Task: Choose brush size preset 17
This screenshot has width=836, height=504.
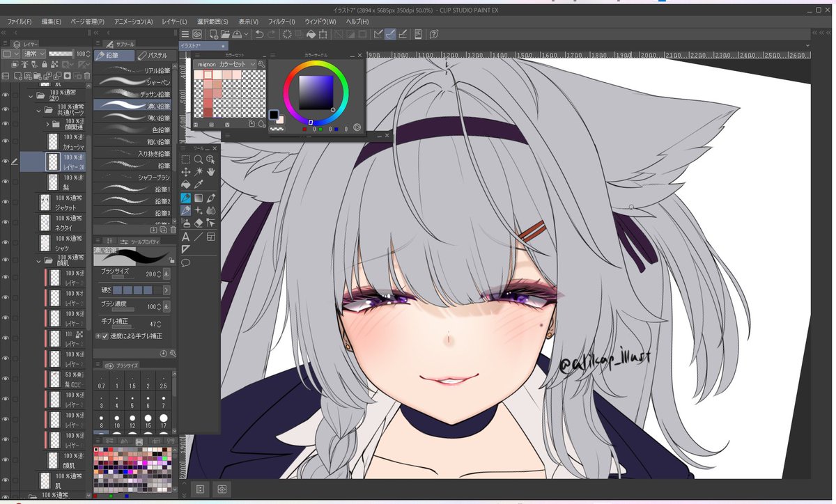Action: click(x=163, y=420)
